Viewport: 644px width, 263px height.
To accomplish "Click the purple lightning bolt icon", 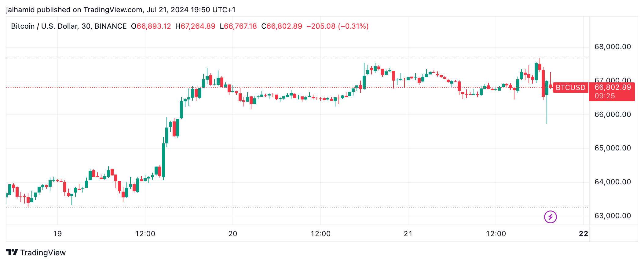I will click(550, 217).
